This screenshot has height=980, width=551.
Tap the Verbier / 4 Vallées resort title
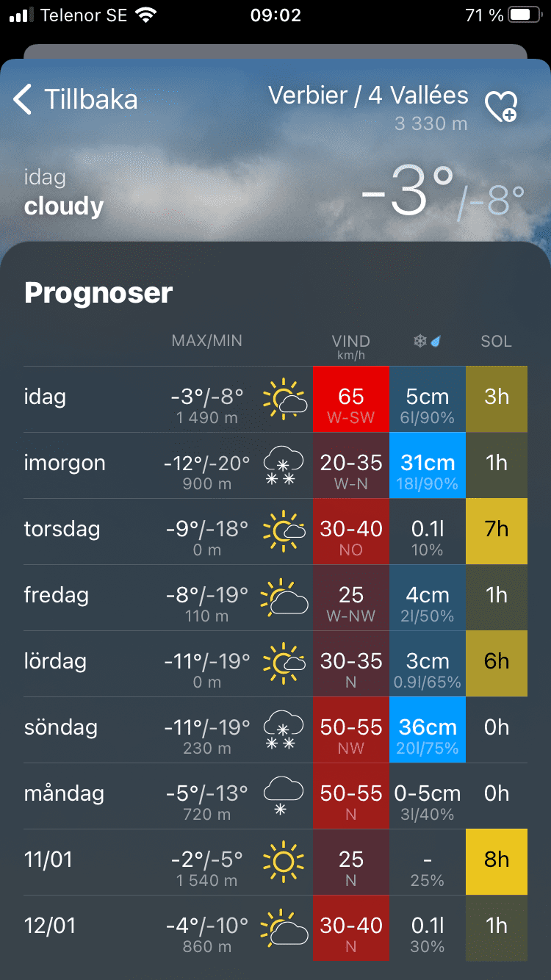click(x=368, y=96)
